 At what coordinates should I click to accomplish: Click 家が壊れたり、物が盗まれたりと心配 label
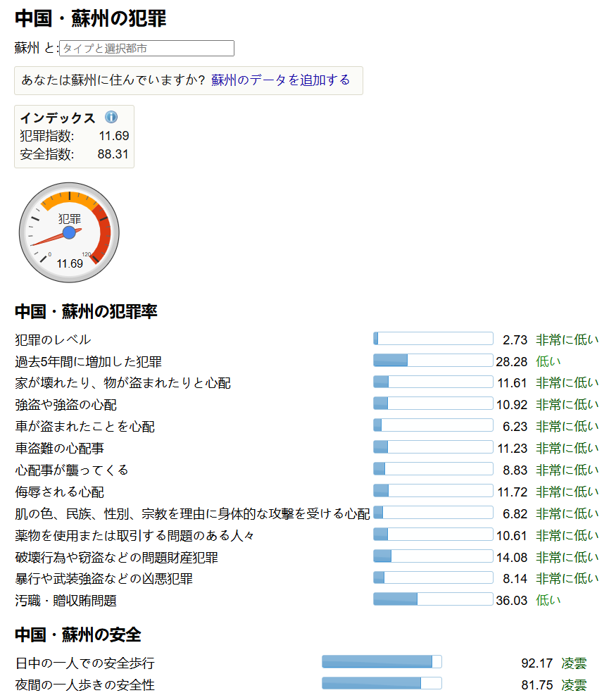coord(123,383)
